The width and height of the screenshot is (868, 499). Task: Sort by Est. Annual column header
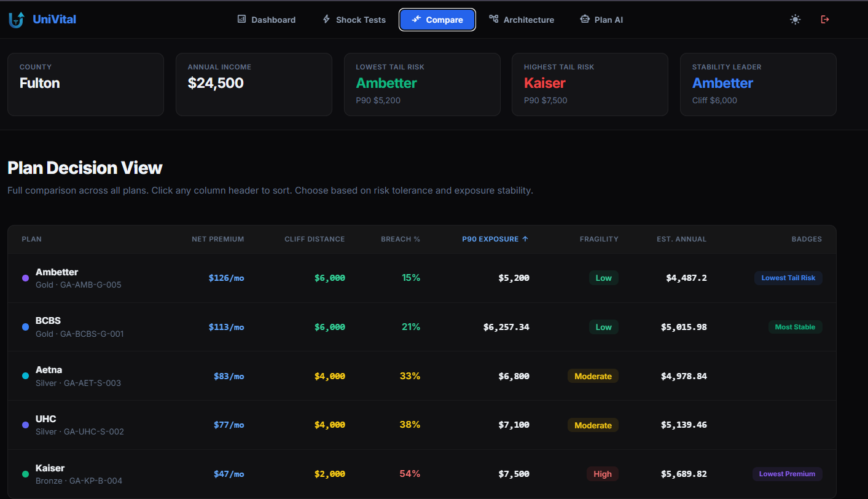pos(681,239)
